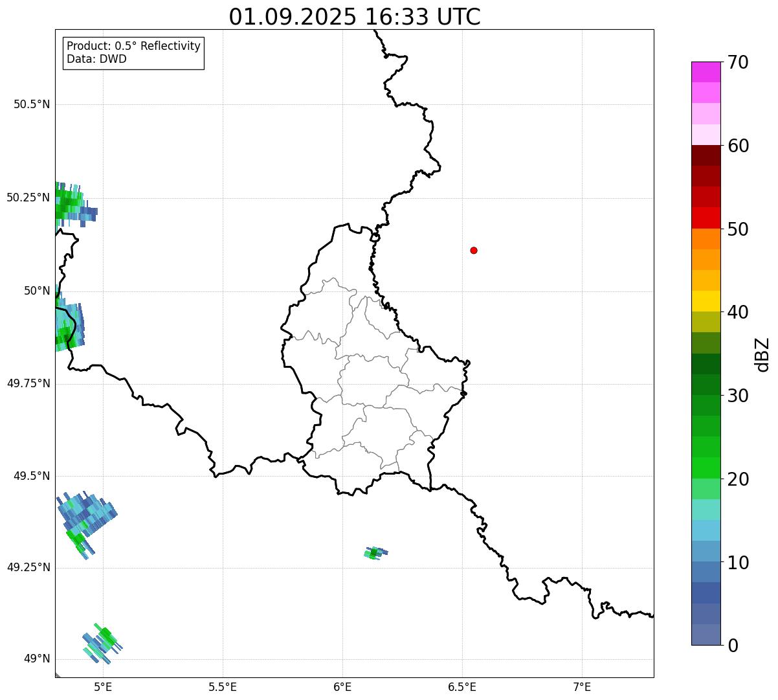The height and width of the screenshot is (700, 778).
Task: Click the plot title showing 16:33 UTC
Action: coord(355,17)
